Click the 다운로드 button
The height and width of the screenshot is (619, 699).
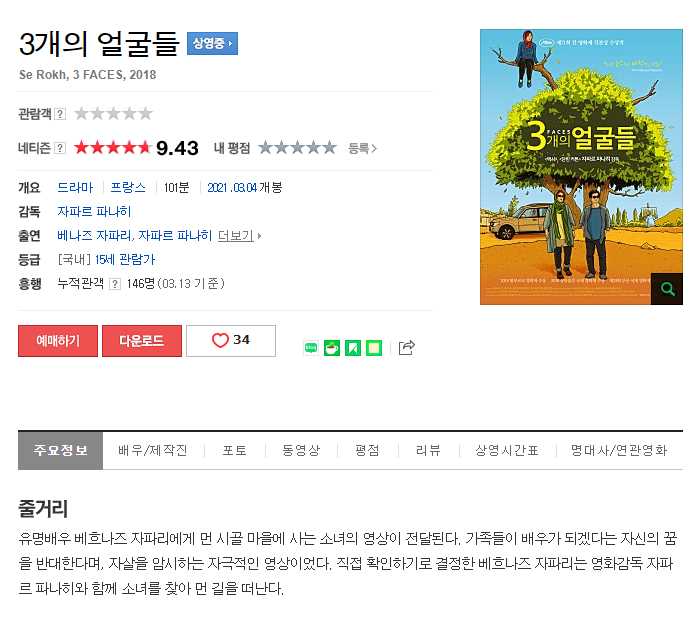pos(142,341)
